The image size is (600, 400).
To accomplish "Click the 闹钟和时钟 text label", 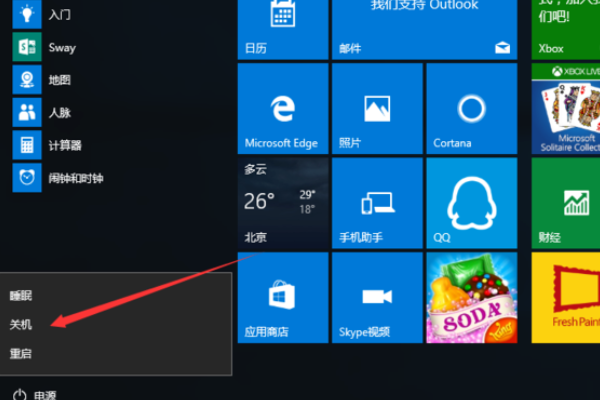I will click(76, 178).
